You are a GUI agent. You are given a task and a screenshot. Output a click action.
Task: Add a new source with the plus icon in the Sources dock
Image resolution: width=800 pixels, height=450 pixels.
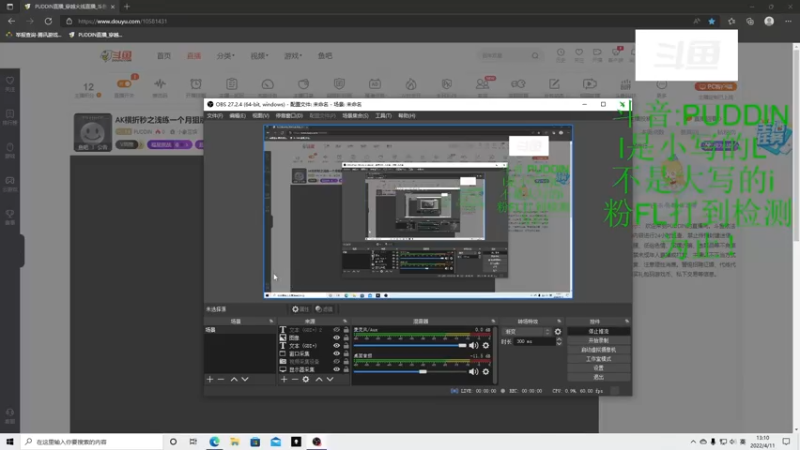click(284, 380)
